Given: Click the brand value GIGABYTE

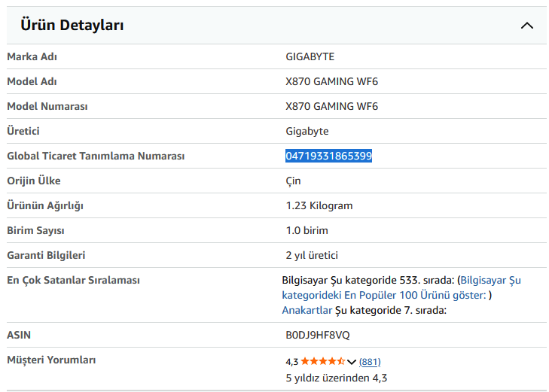Looking at the screenshot, I should (310, 56).
